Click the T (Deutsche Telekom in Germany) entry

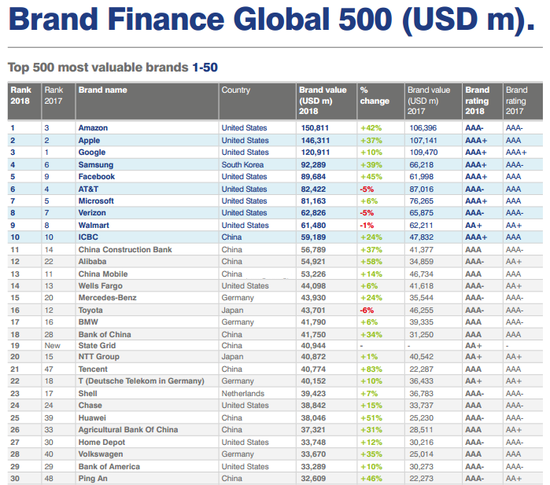tap(141, 381)
